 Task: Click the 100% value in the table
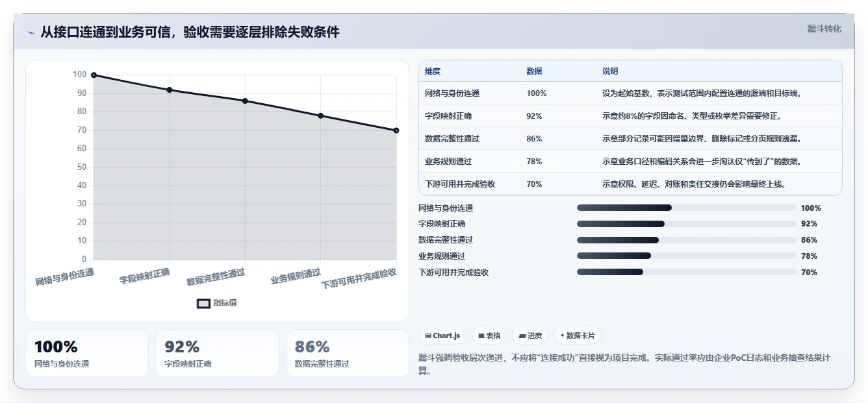click(537, 93)
